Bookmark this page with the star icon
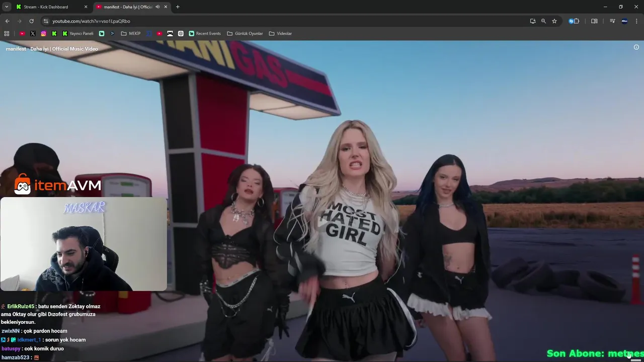The width and height of the screenshot is (644, 362). [554, 21]
